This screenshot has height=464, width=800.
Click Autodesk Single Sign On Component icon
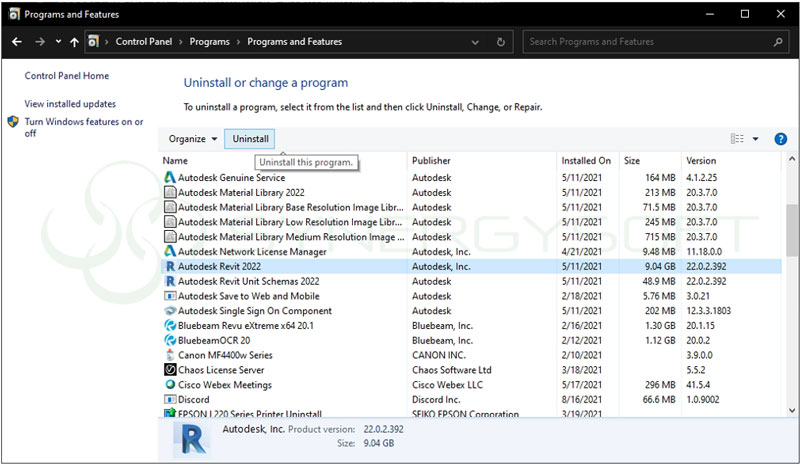170,311
